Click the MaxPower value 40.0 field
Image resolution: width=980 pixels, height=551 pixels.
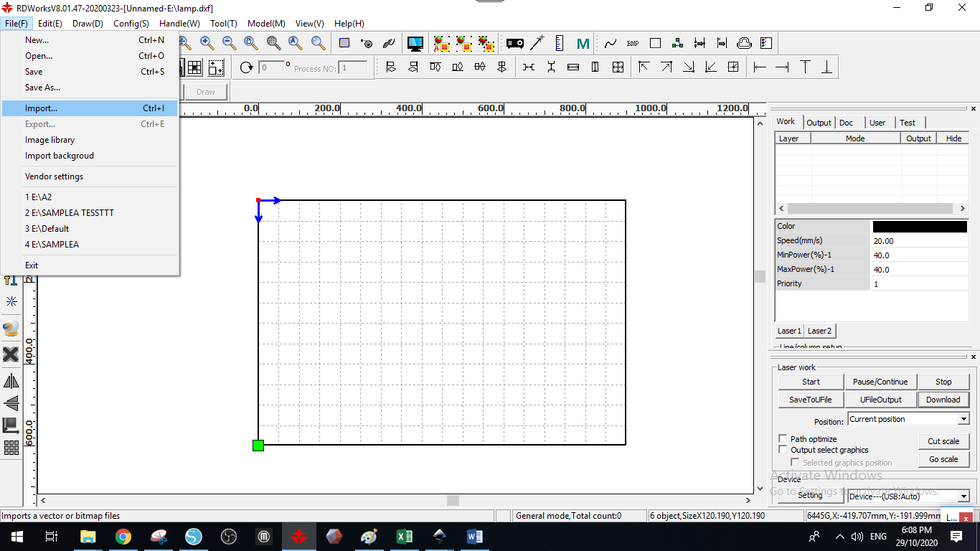(920, 270)
